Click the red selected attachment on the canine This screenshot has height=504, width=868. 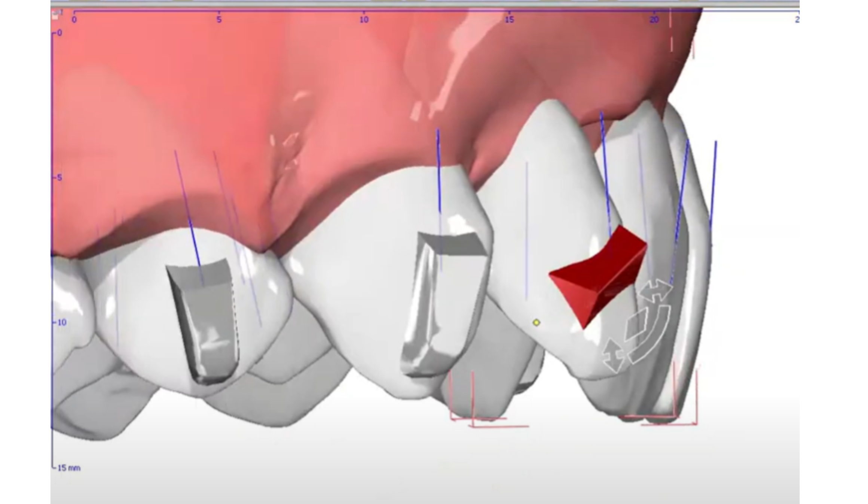tap(595, 275)
